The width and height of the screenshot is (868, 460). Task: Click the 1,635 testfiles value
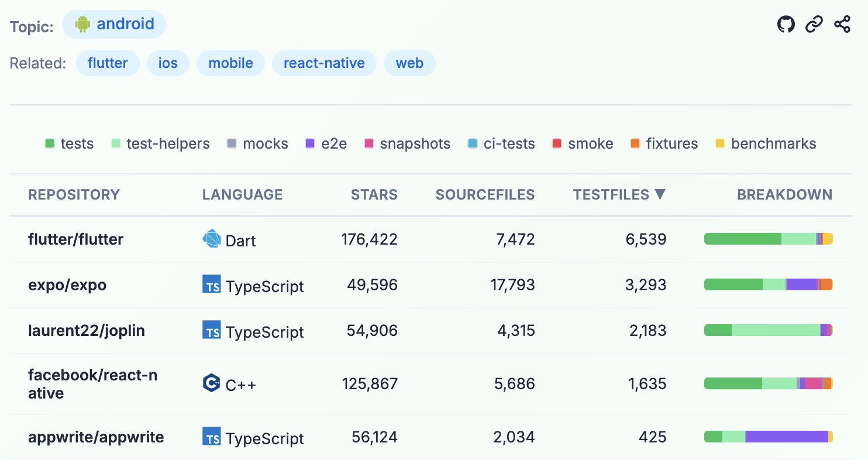[x=647, y=383]
